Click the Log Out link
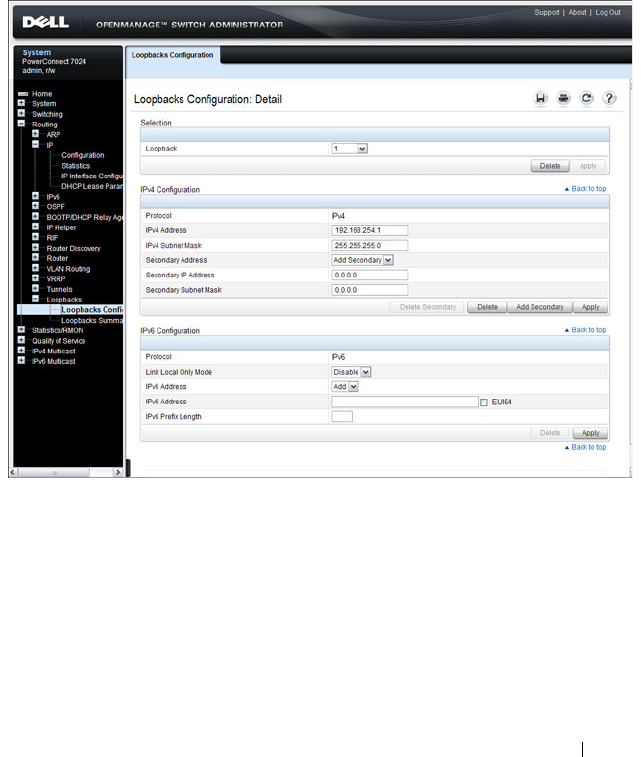Viewport: 641px width, 757px height. (x=608, y=13)
